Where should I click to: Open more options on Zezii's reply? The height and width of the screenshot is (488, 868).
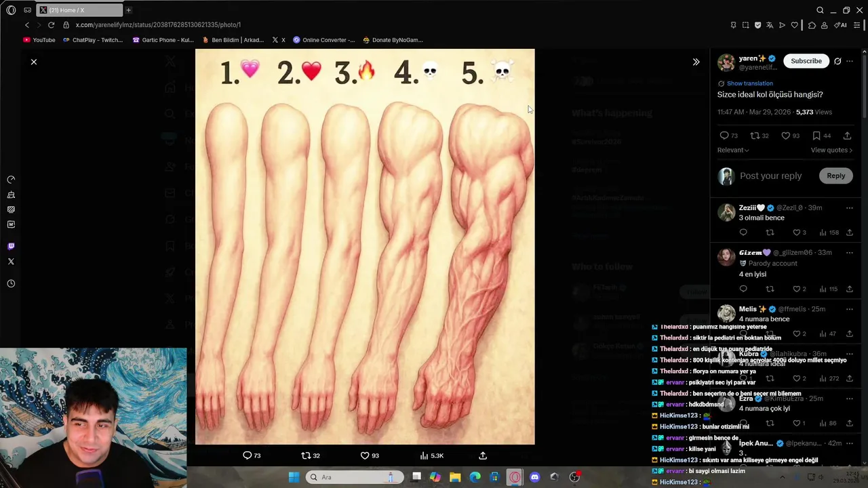click(x=850, y=208)
